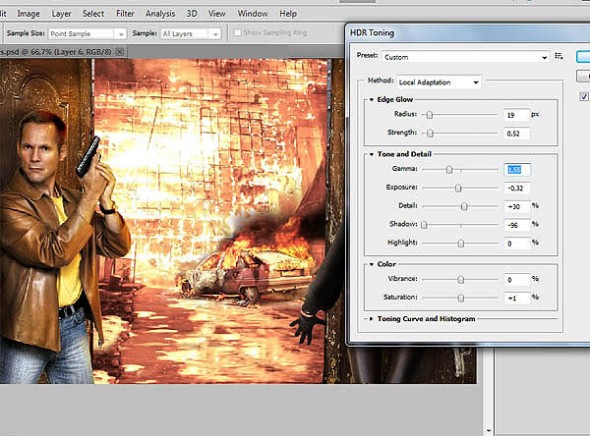Click the Strength slider handle
This screenshot has height=436, width=590.
430,133
